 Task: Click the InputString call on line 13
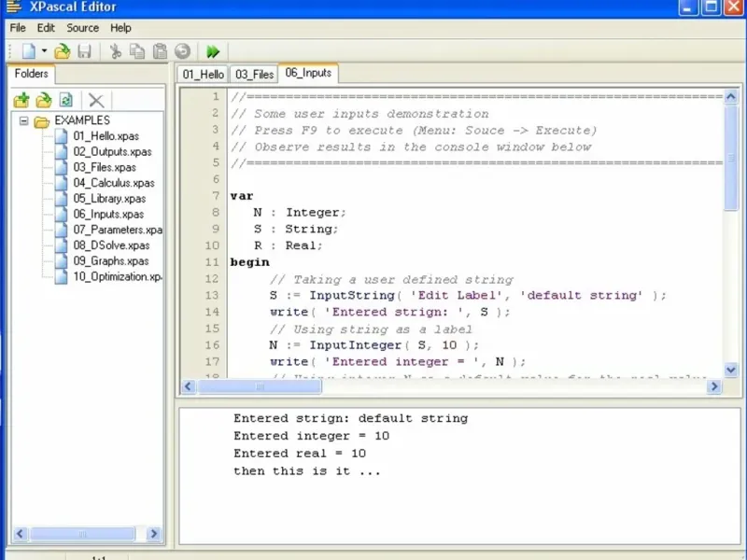tap(352, 296)
